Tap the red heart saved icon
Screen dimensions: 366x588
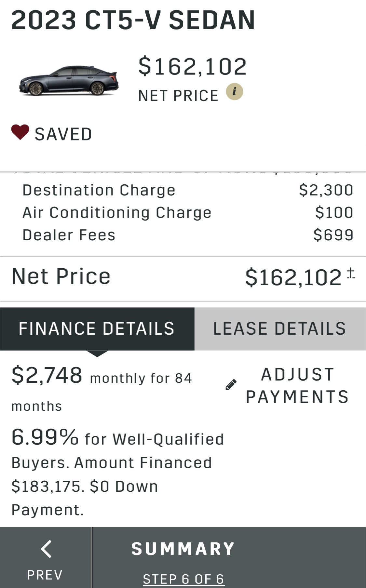coord(20,132)
